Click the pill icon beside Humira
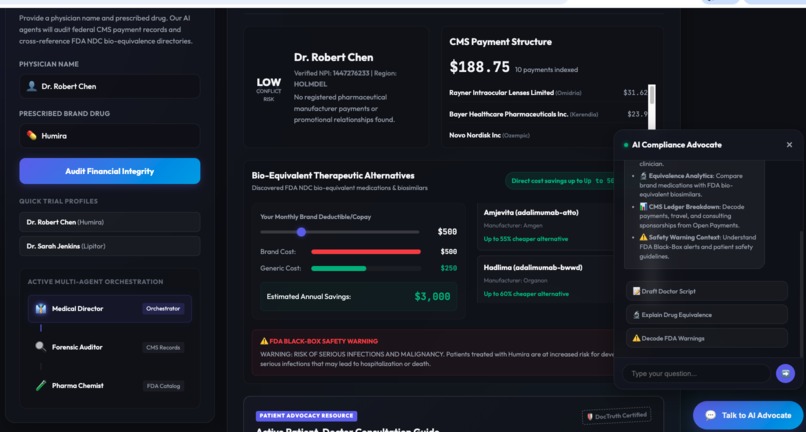Screen dimensions: 806x432 32,136
